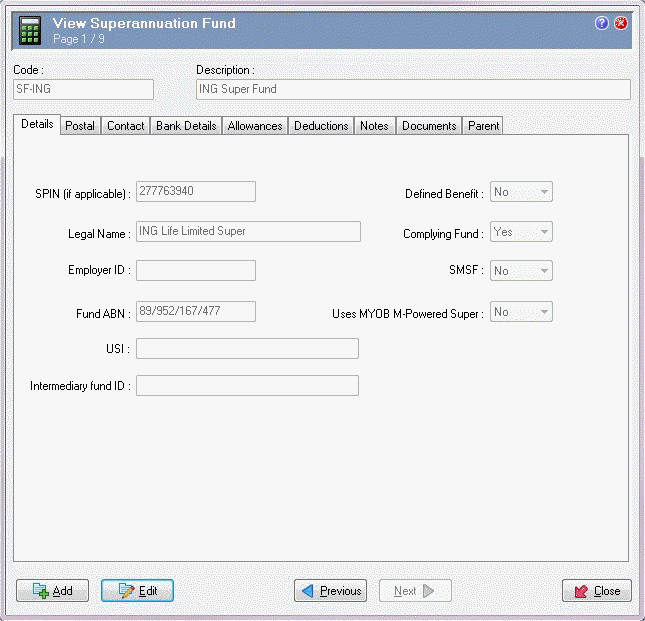The width and height of the screenshot is (645, 621).
Task: Open the Documents tab
Action: pos(429,126)
